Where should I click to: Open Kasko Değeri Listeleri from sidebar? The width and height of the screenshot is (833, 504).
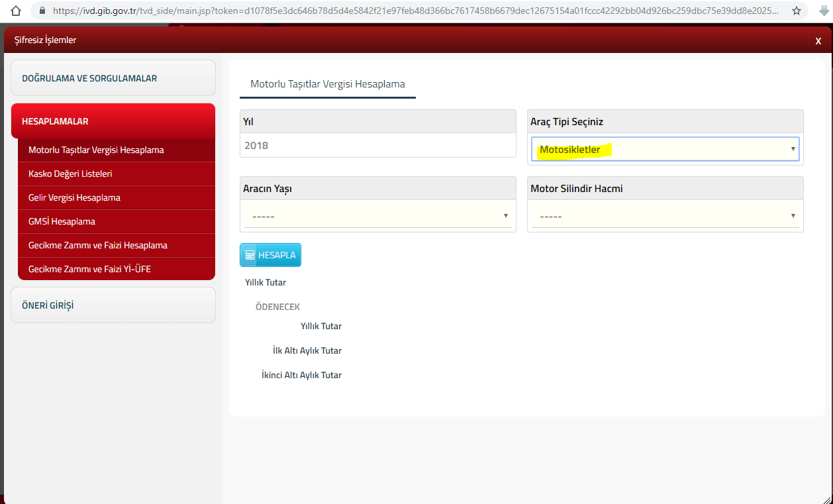70,174
